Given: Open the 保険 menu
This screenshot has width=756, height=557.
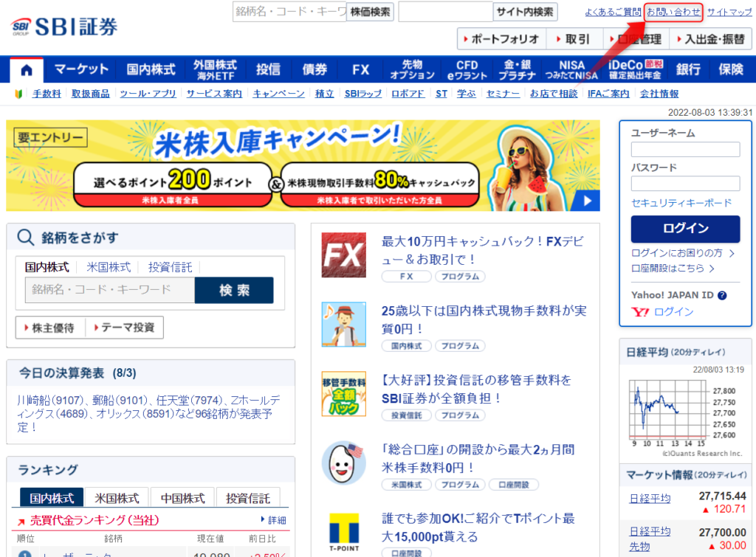Looking at the screenshot, I should tap(730, 70).
